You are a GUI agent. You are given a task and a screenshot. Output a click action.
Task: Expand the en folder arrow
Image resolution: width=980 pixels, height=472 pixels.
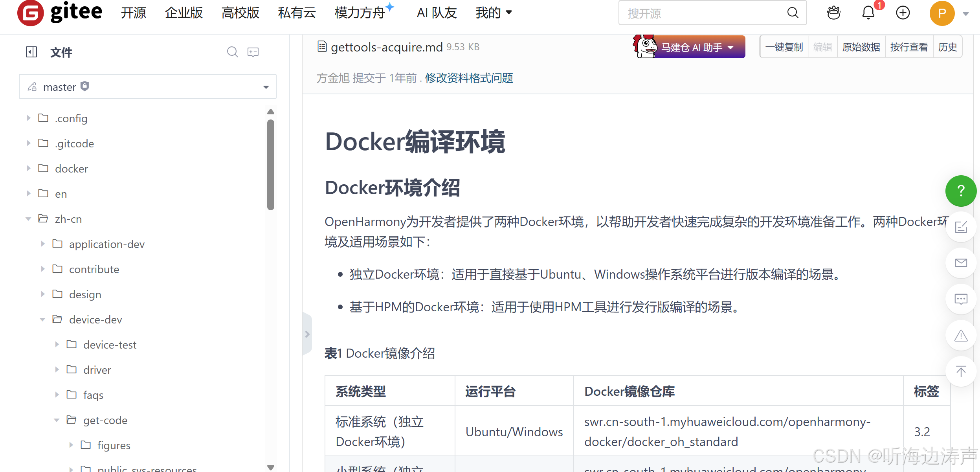tap(28, 193)
